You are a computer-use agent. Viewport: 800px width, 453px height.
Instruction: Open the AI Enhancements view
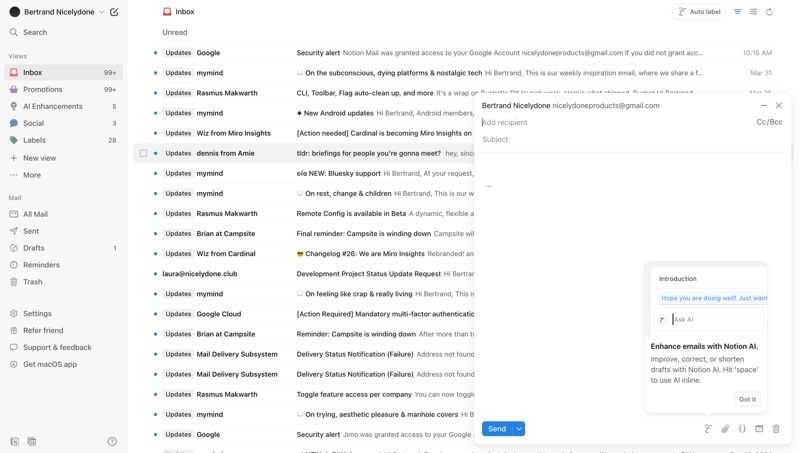[63, 106]
